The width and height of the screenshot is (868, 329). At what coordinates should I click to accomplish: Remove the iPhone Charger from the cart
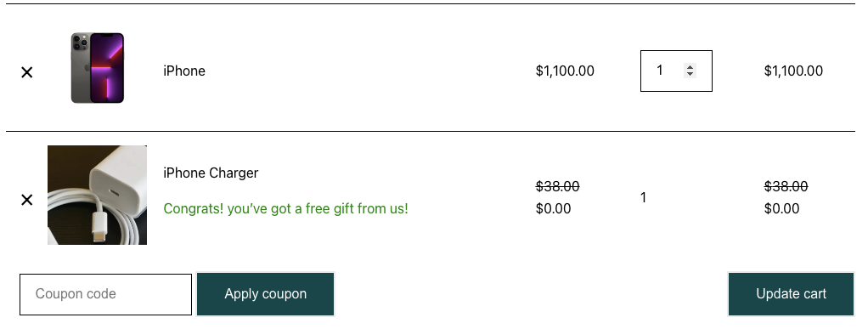tap(26, 200)
